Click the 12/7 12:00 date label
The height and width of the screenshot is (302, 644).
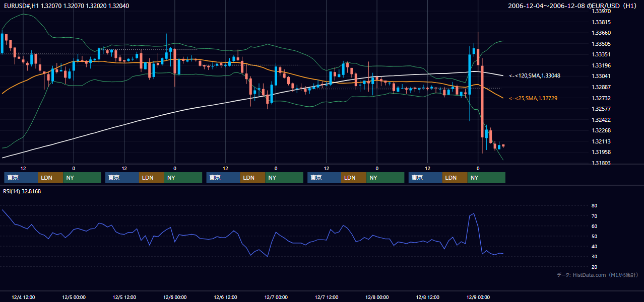pos(326,297)
